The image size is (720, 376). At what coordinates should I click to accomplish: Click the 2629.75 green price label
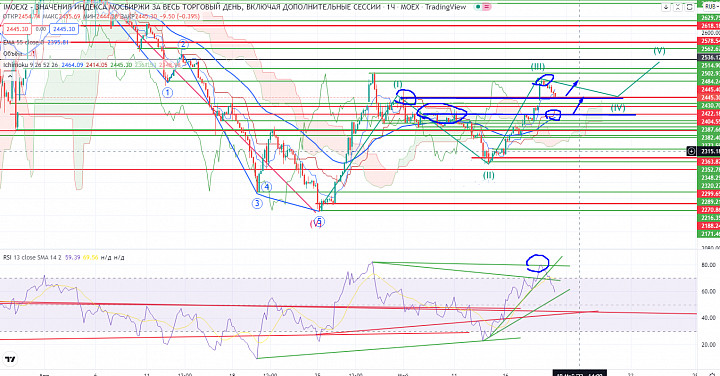click(x=710, y=17)
